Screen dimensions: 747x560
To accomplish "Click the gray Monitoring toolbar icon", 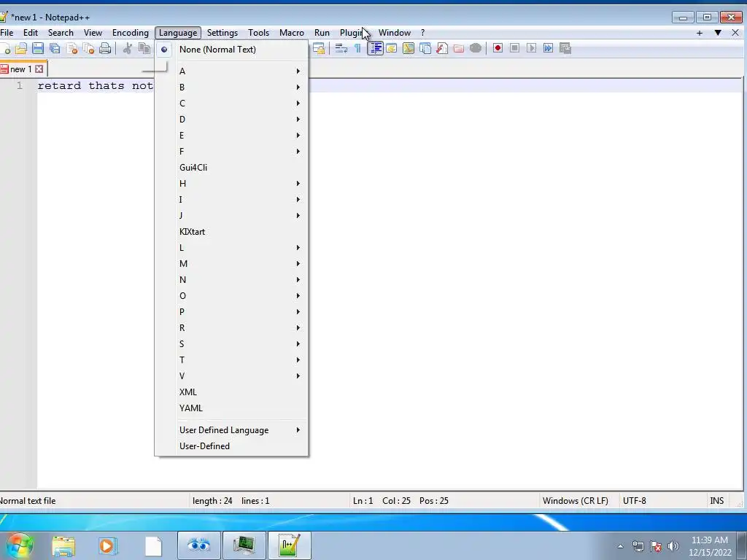I will pos(476,48).
